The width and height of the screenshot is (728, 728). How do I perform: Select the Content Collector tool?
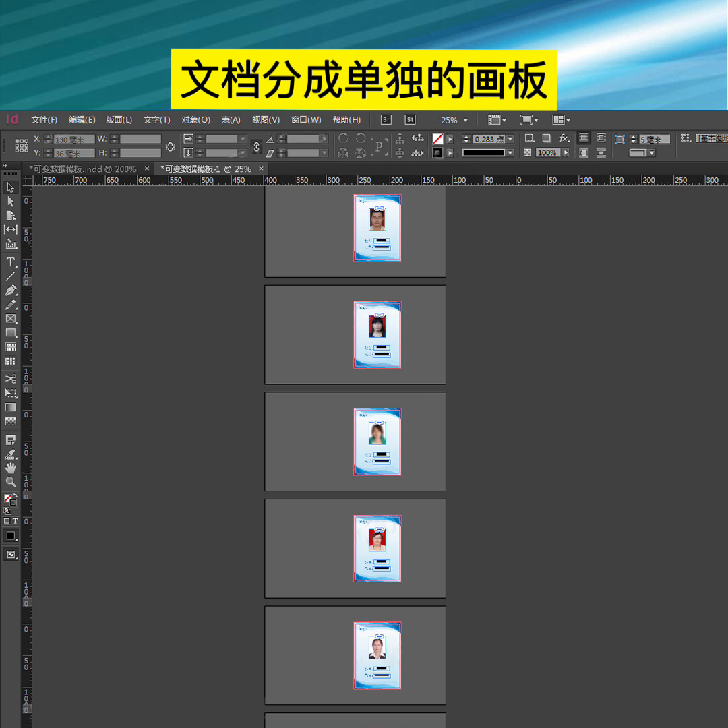coord(11,244)
